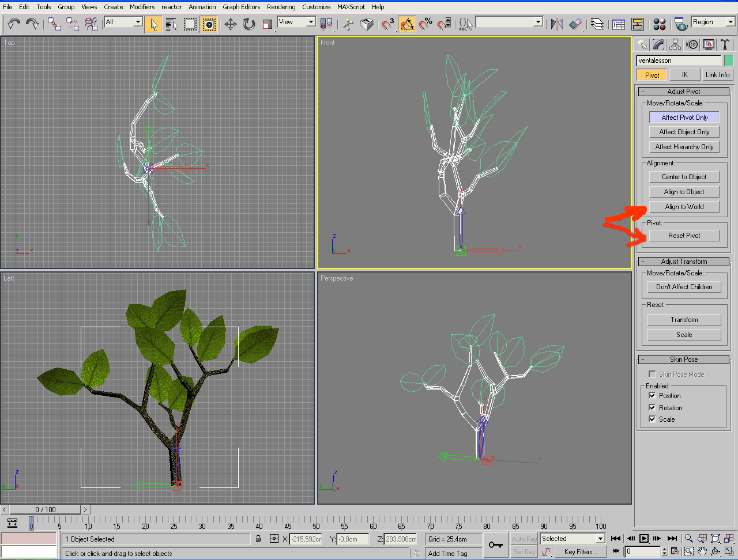Uncheck the Position checkbox under Enabled
This screenshot has width=738, height=560.
tap(652, 396)
